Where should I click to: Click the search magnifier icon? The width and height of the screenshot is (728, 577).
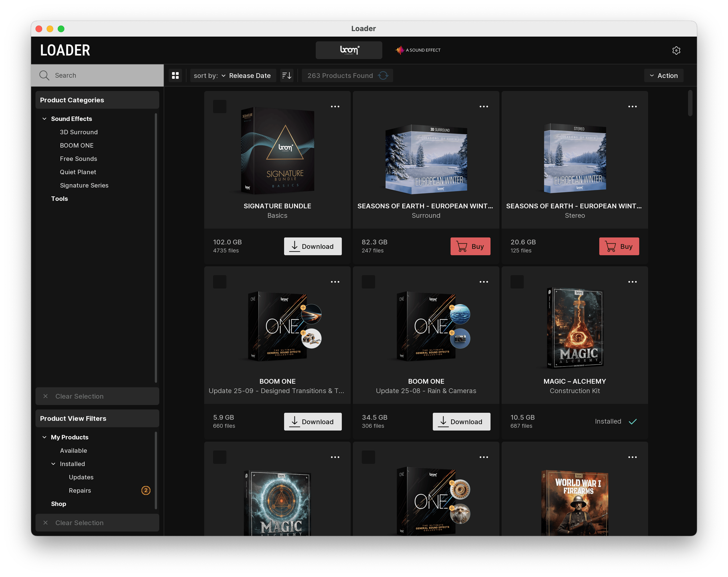44,75
